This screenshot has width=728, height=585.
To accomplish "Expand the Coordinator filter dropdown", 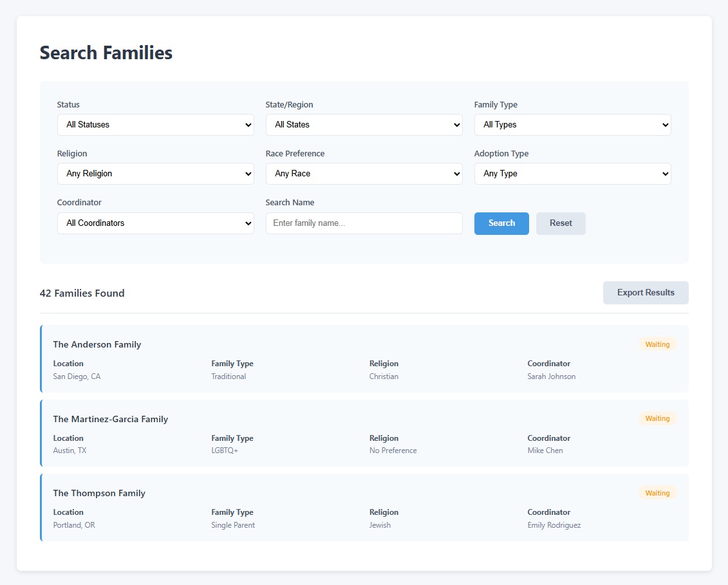I will (155, 223).
